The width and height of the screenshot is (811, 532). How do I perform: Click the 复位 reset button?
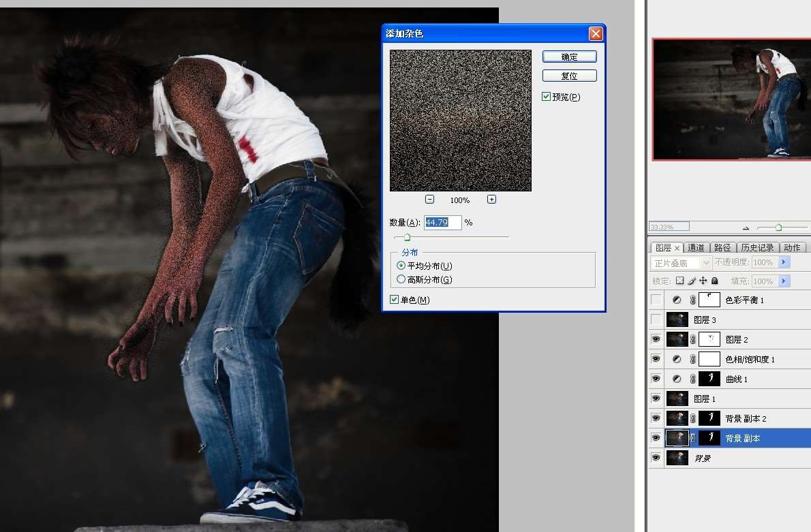(x=570, y=76)
